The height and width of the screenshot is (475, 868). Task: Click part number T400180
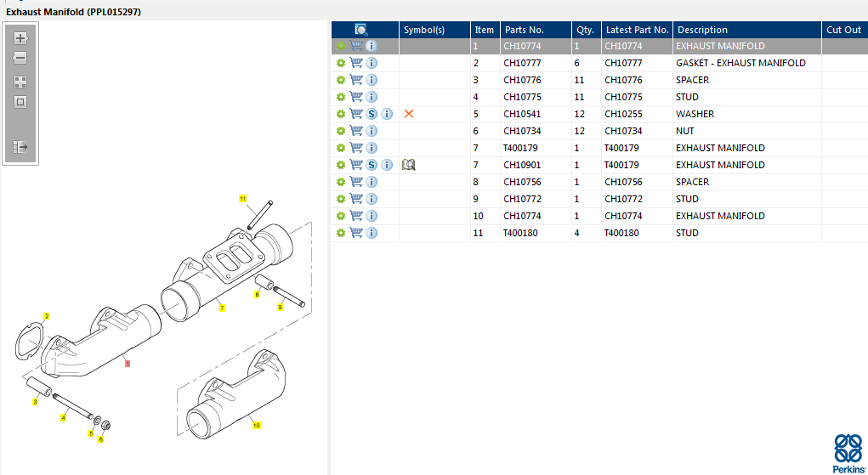click(520, 233)
